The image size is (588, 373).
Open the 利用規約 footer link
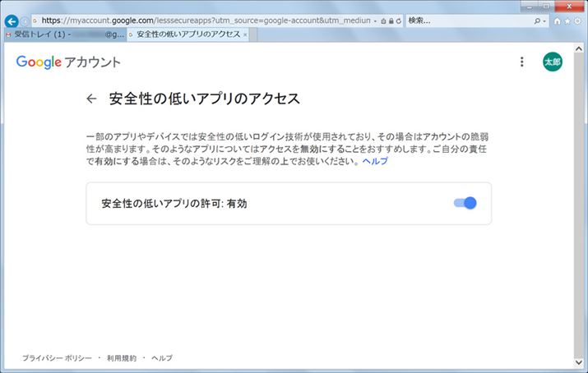pos(122,358)
